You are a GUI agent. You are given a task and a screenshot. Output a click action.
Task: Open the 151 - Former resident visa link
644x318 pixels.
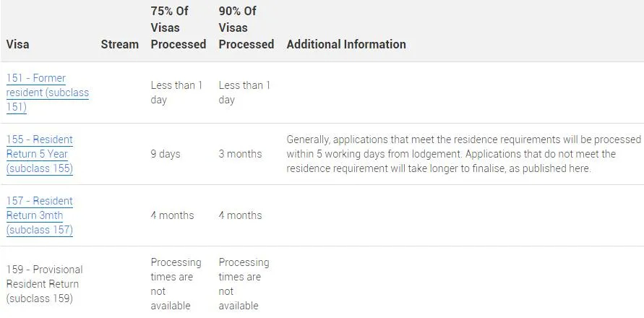(x=47, y=93)
